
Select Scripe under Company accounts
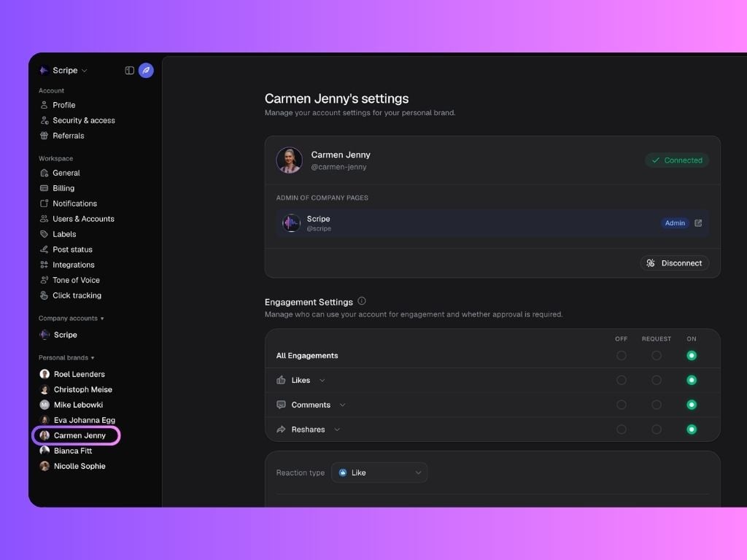coord(65,335)
